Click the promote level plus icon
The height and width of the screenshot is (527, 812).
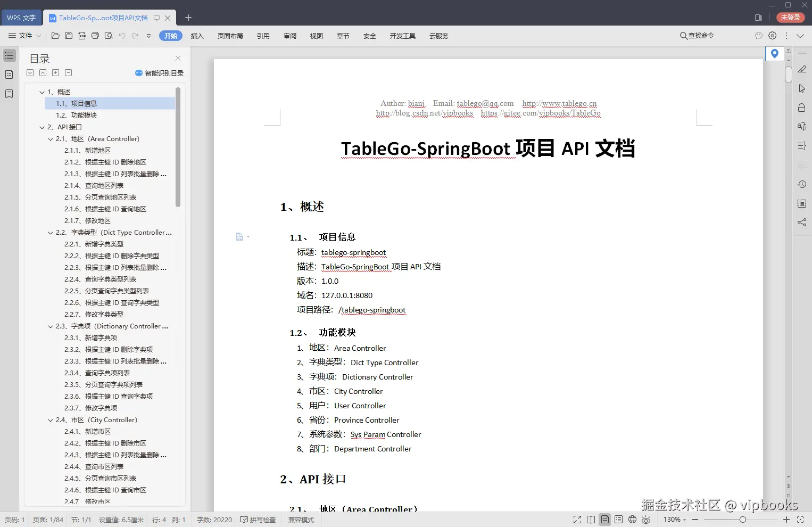(x=56, y=72)
